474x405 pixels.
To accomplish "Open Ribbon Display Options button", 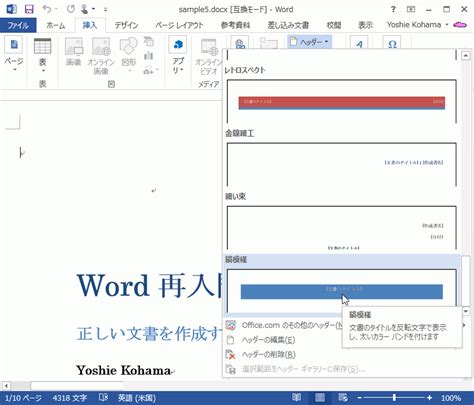I will [411, 9].
